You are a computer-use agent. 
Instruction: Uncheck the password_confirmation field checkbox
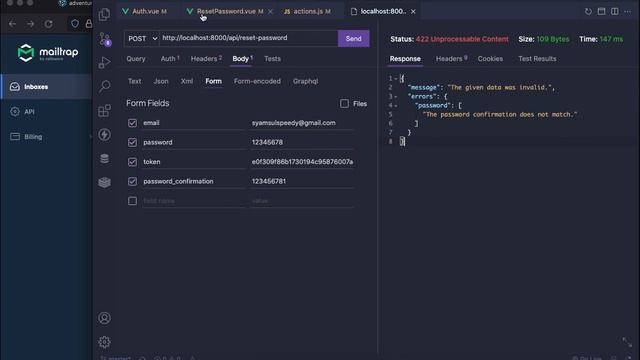[x=132, y=181]
